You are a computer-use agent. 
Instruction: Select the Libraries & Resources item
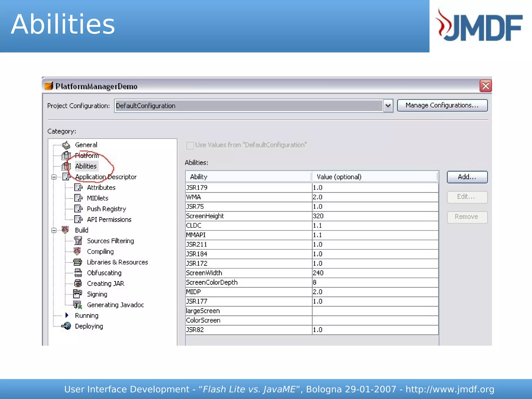click(117, 262)
